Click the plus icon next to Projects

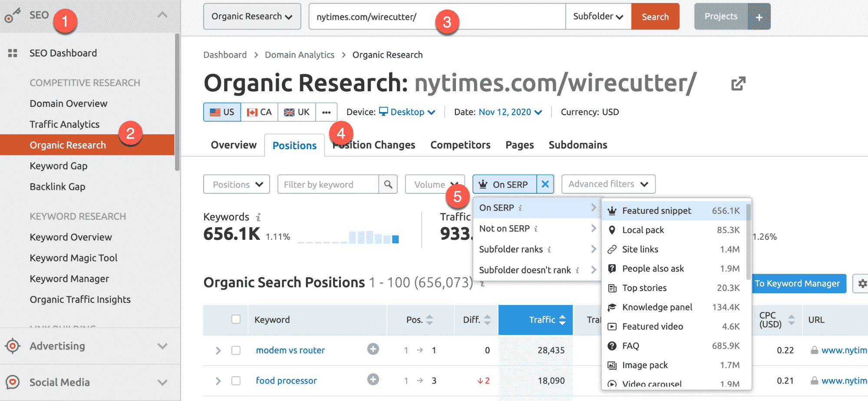[x=759, y=17]
